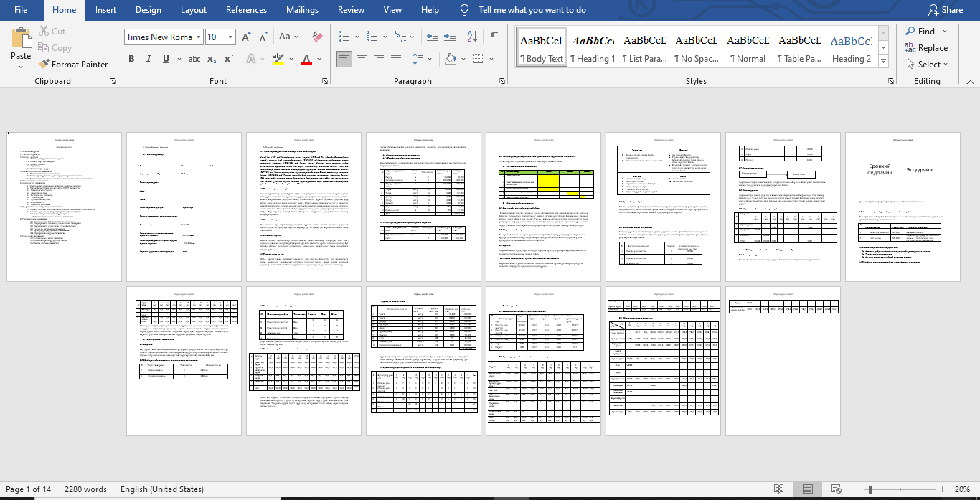
Task: Apply shading paint bucket to paragraph
Action: click(451, 59)
